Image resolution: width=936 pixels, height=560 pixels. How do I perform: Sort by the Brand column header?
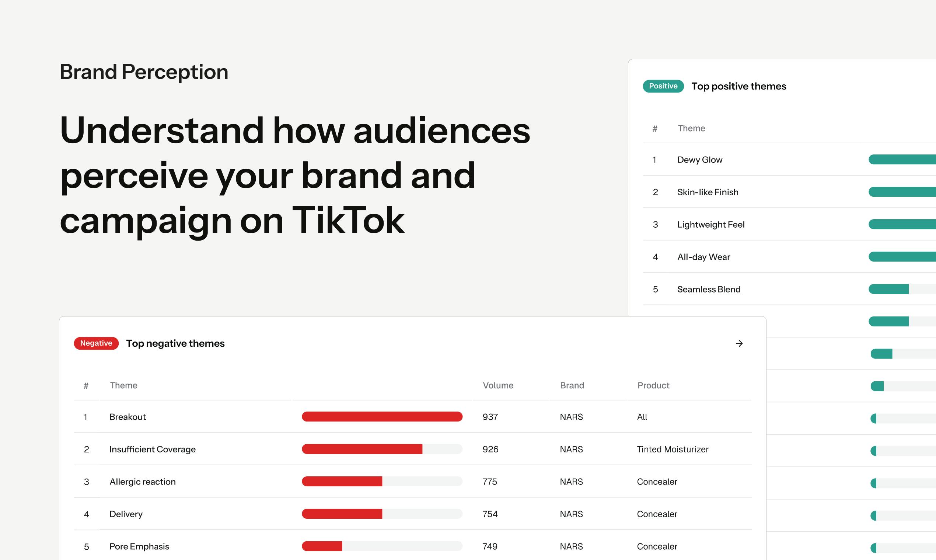tap(572, 385)
